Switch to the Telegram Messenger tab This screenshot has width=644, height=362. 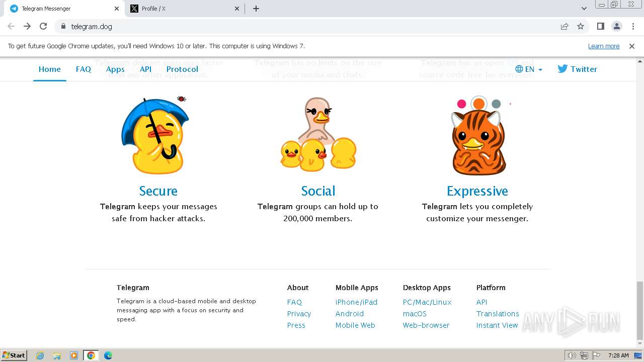tap(64, 9)
